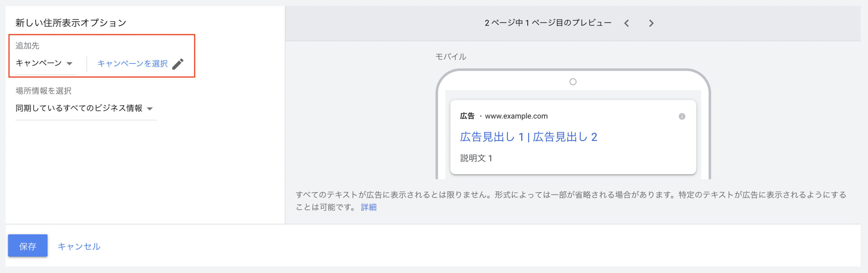Click the 追加先 field label

(27, 45)
